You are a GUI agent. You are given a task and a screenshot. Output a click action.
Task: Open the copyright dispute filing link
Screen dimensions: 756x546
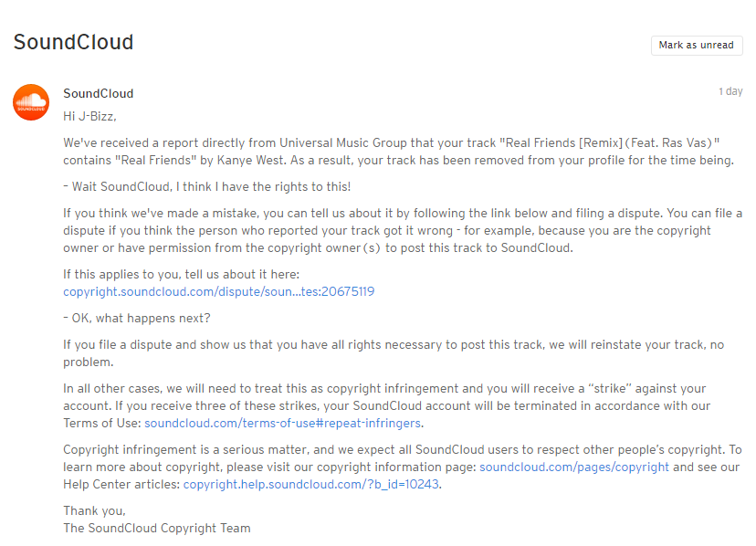(218, 292)
